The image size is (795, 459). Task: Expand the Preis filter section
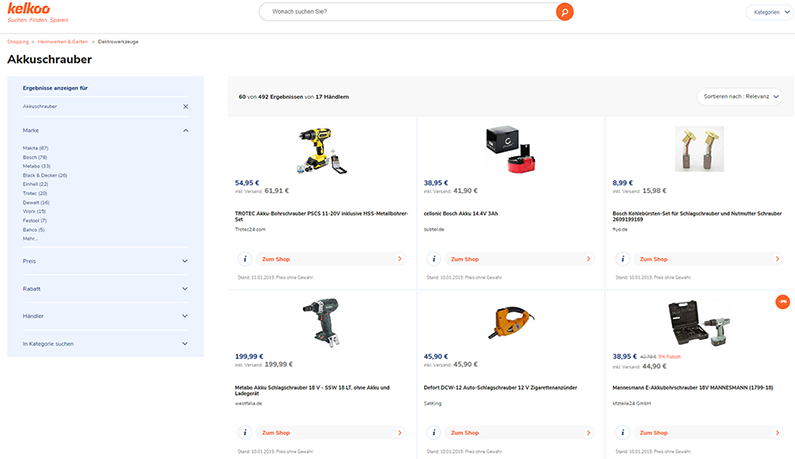coord(185,261)
